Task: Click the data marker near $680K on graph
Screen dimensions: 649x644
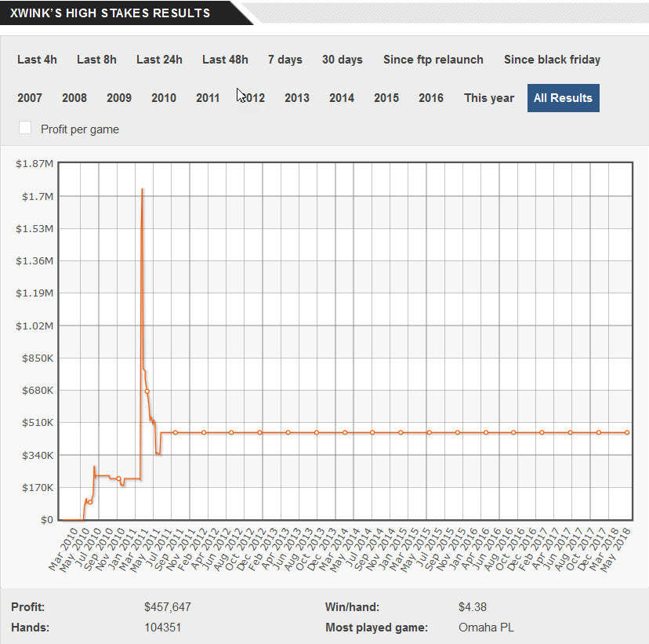Action: click(147, 391)
